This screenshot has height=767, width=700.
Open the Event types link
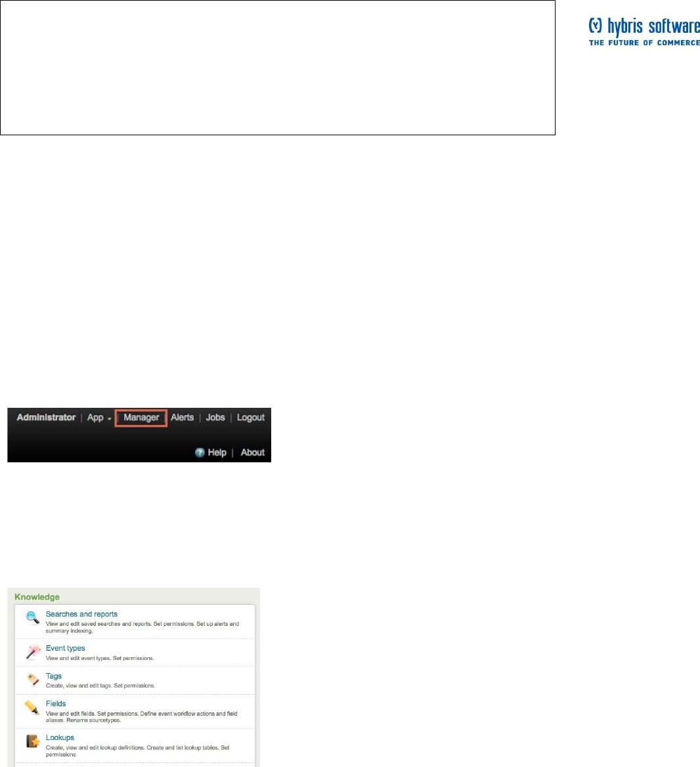66,648
